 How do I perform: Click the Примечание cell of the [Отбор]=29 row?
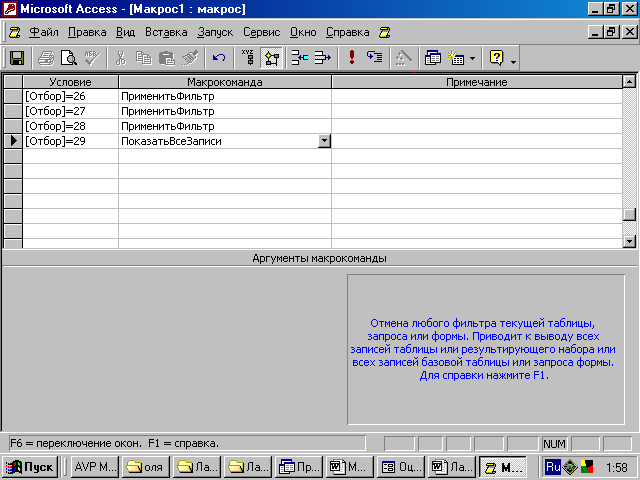click(x=477, y=141)
